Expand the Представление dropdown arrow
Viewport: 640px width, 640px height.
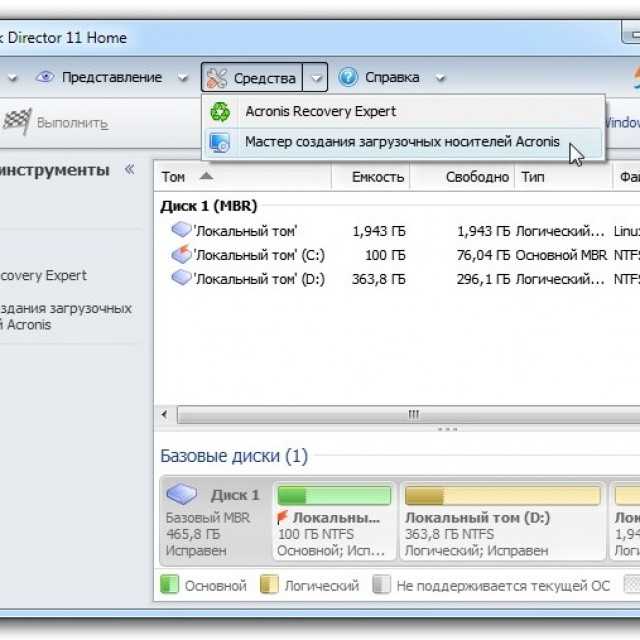click(182, 78)
